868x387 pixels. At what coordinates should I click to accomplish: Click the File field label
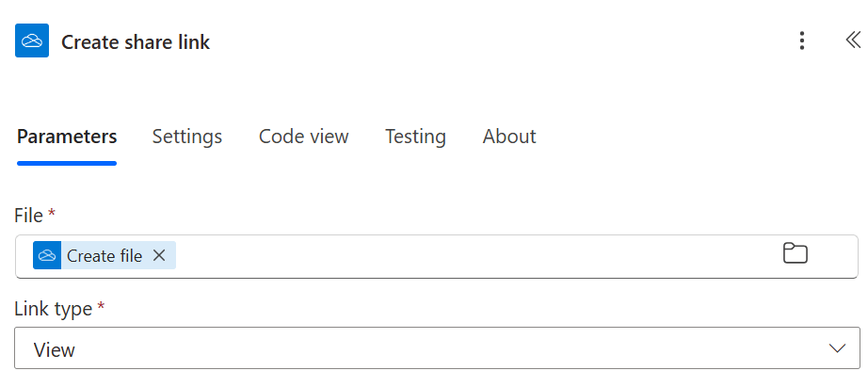(29, 216)
